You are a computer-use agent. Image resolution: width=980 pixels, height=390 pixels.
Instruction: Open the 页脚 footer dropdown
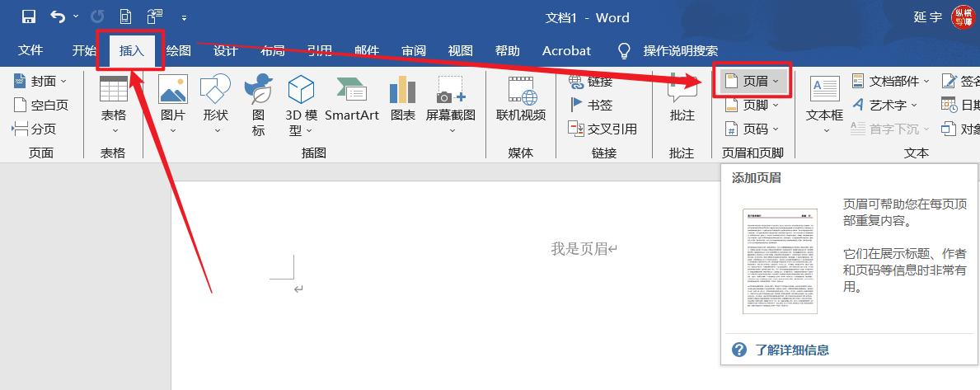coord(752,105)
